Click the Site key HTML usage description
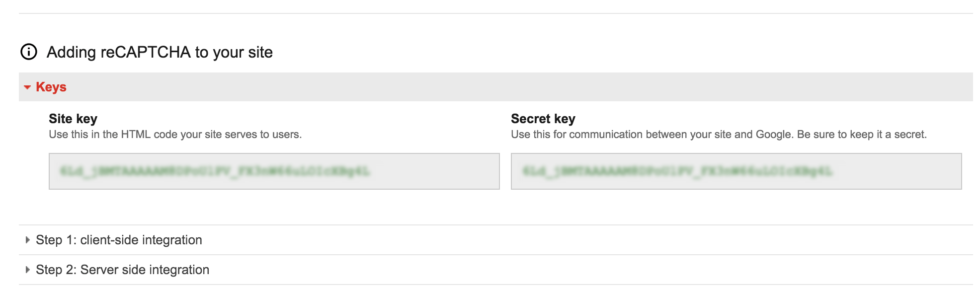This screenshot has width=980, height=287. 175,135
